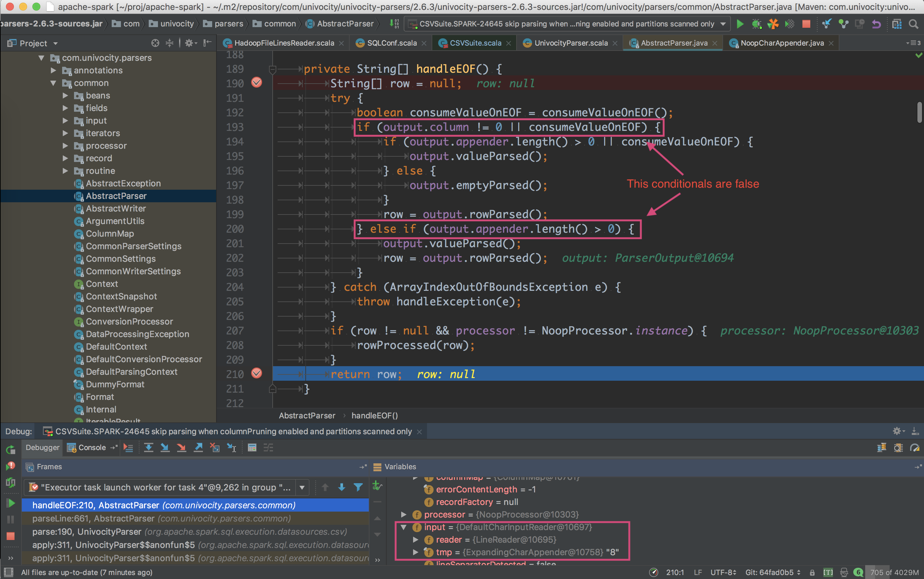Select AbstractWriter in project tree

tap(116, 208)
